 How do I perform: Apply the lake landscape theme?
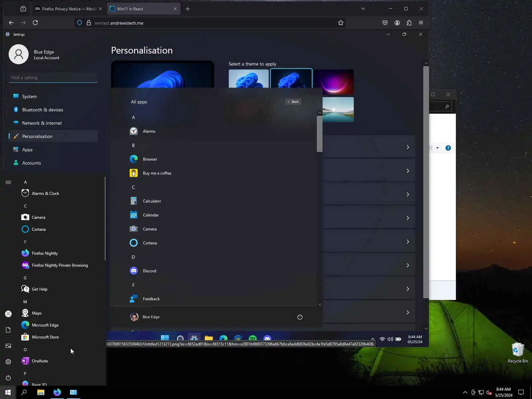[x=338, y=109]
